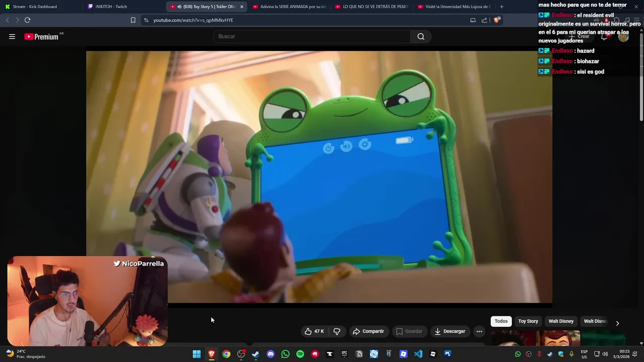
Task: Go to YouTube Premium home logo
Action: [x=41, y=37]
